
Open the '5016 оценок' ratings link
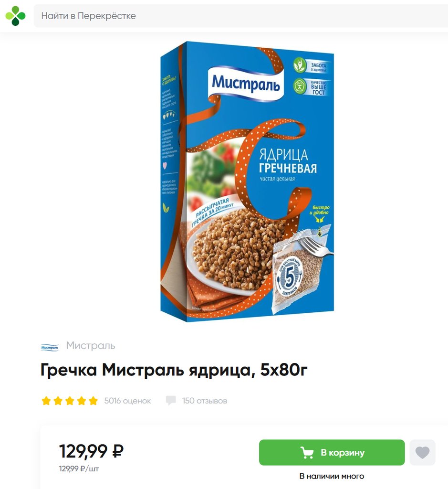pyautogui.click(x=127, y=401)
